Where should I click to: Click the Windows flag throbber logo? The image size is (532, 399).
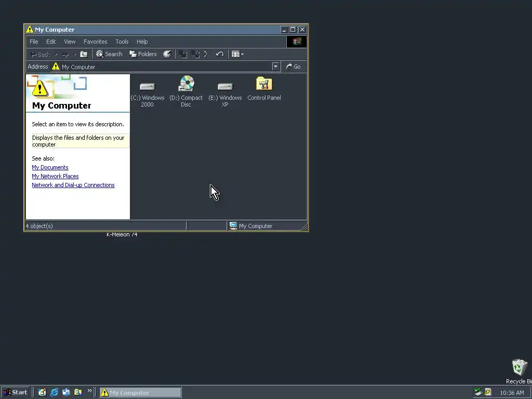[x=297, y=42]
